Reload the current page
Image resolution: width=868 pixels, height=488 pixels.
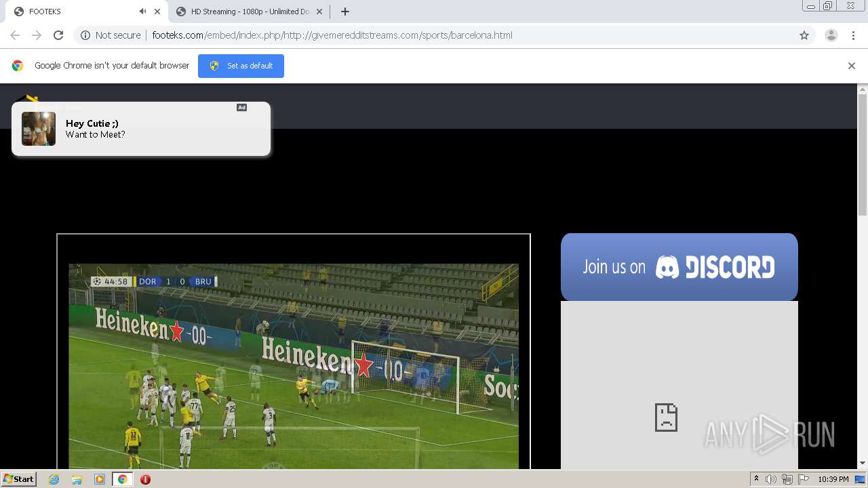tap(58, 35)
